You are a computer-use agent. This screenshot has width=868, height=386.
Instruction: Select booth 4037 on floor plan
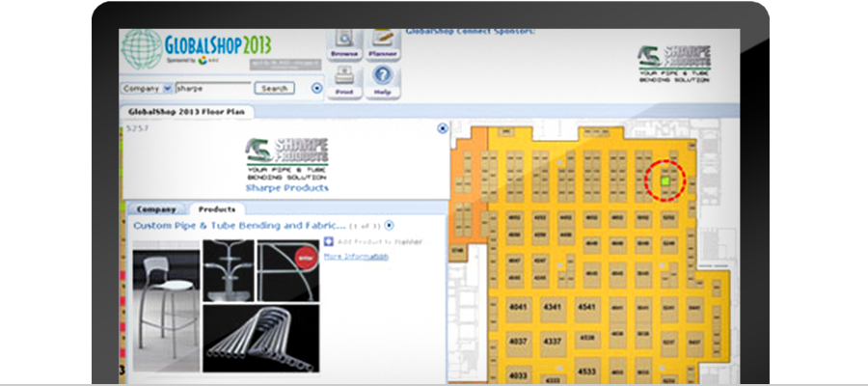click(519, 343)
